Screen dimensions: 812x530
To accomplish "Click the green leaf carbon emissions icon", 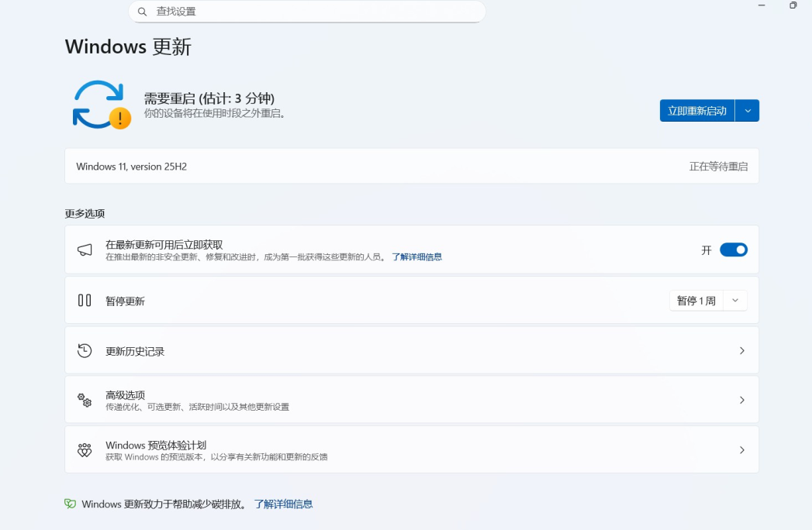I will tap(70, 504).
